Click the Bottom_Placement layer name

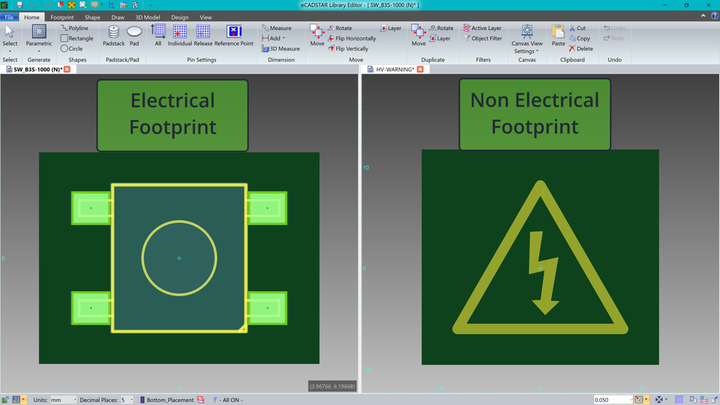click(x=170, y=400)
